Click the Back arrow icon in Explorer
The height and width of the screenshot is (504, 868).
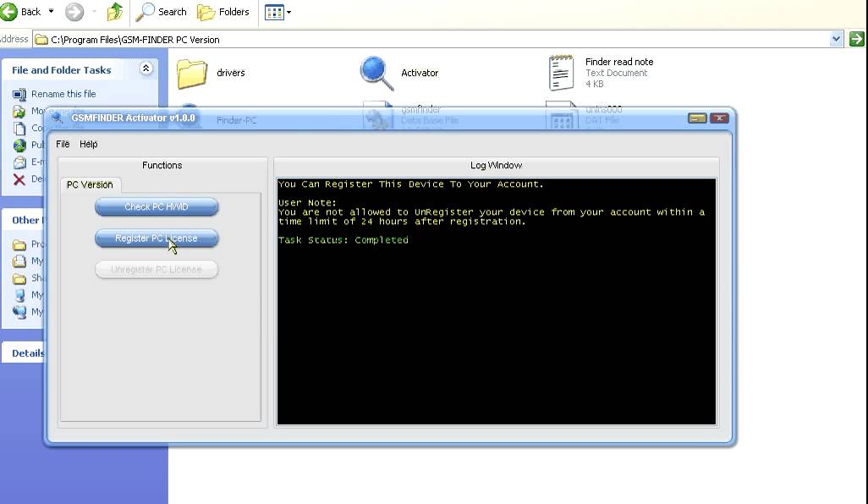(8, 12)
